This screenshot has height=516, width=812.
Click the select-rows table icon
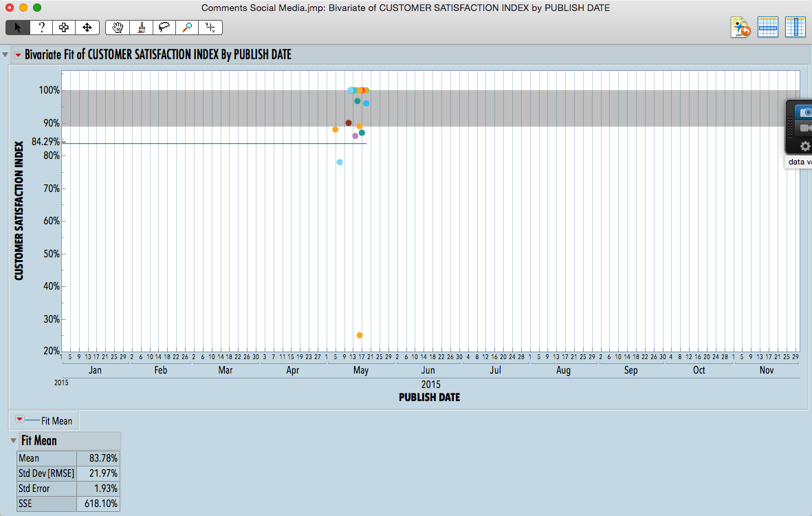768,27
